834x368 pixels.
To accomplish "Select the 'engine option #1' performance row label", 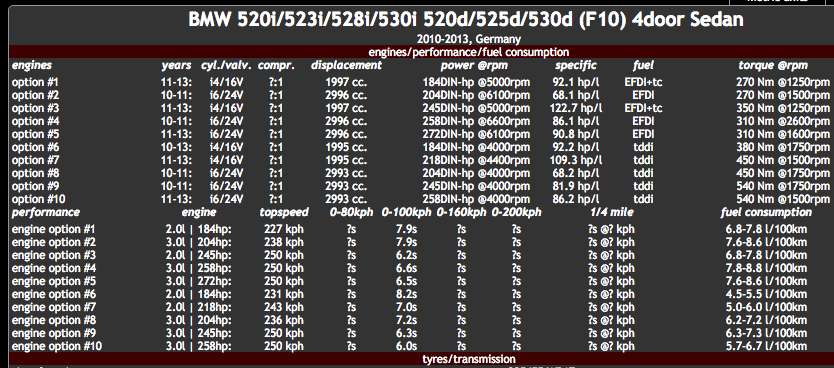I will tap(53, 229).
